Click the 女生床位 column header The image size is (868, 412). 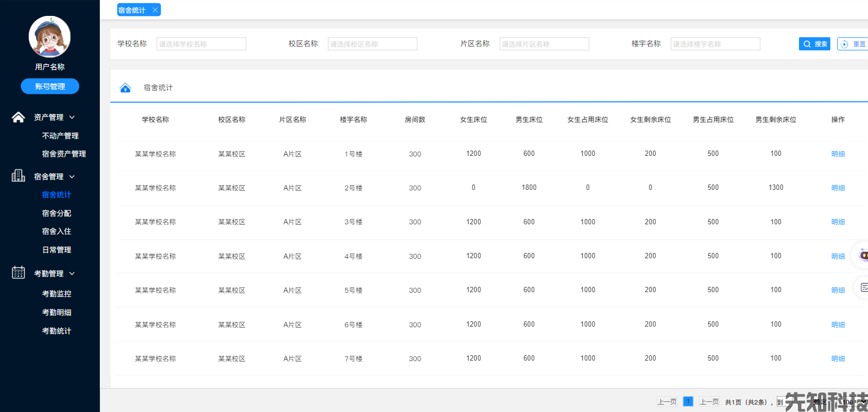(474, 120)
